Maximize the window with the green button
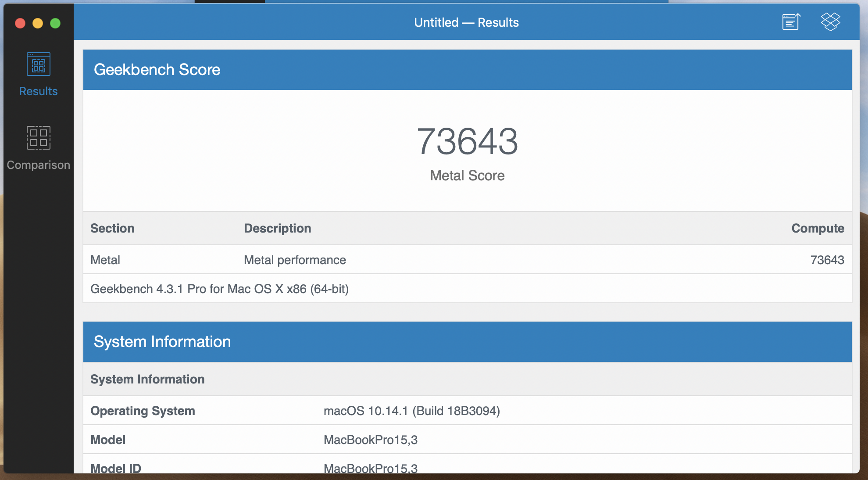The width and height of the screenshot is (868, 480). [x=55, y=23]
